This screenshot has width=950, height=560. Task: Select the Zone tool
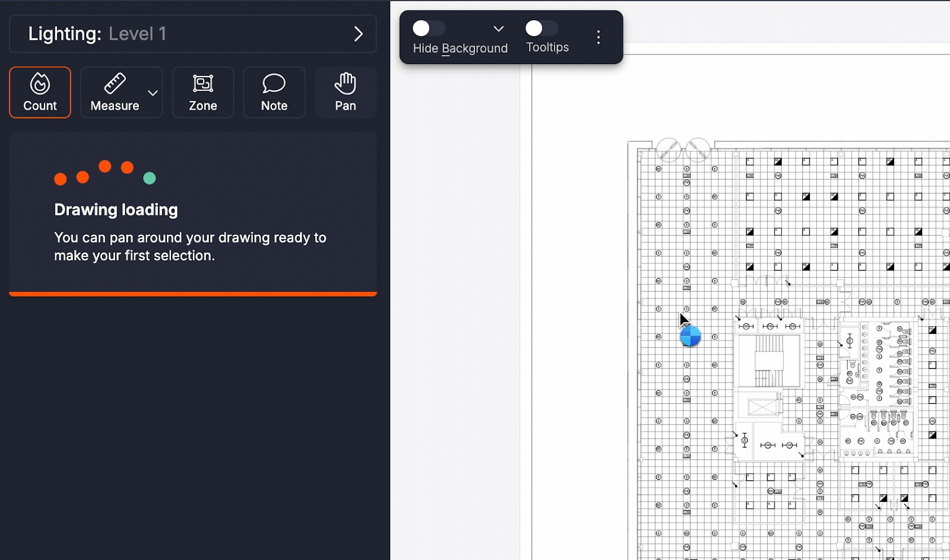coord(203,93)
